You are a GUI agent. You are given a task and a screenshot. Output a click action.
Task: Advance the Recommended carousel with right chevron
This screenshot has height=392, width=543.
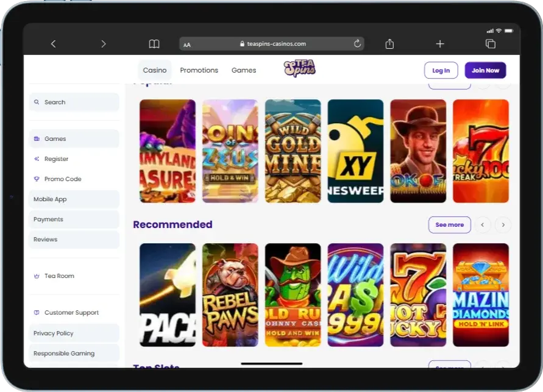point(503,224)
